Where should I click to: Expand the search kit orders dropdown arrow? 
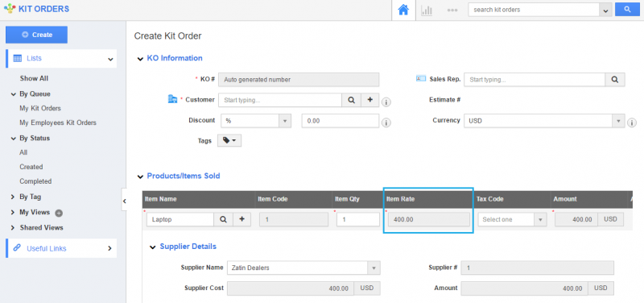tap(605, 10)
